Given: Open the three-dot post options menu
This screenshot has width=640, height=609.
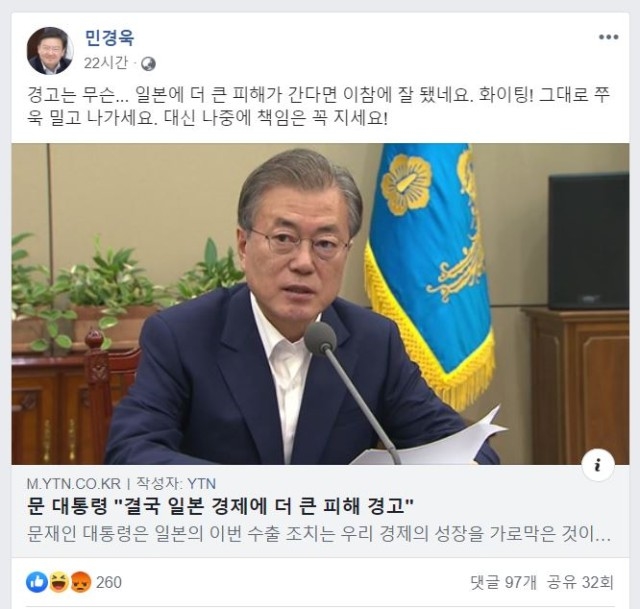Looking at the screenshot, I should 608,37.
